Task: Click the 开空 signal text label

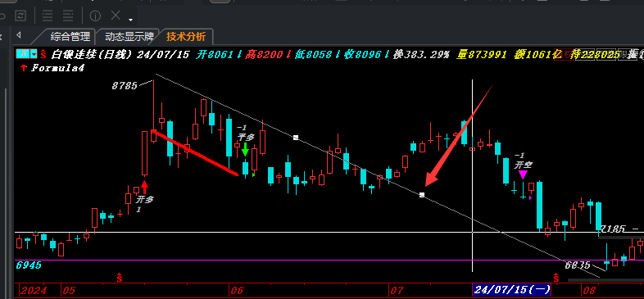Action: 524,165
